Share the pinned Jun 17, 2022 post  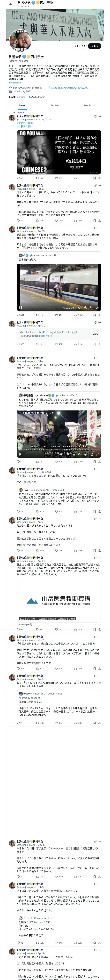tap(99, 178)
